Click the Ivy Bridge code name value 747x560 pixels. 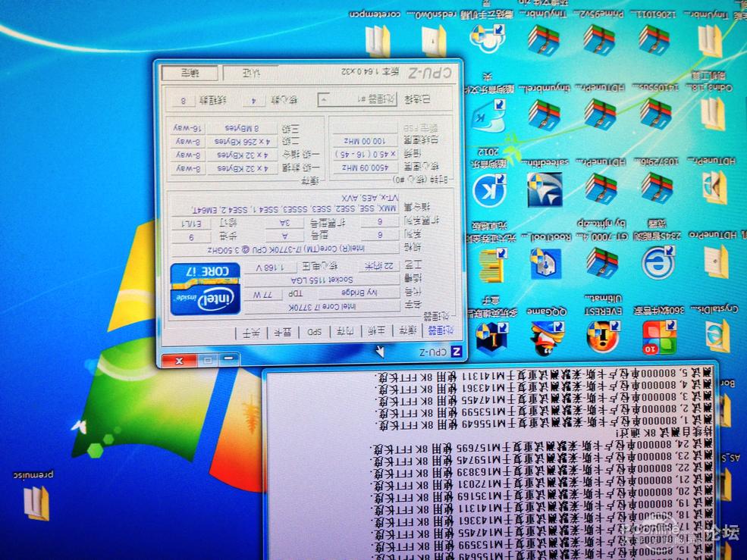pyautogui.click(x=359, y=293)
